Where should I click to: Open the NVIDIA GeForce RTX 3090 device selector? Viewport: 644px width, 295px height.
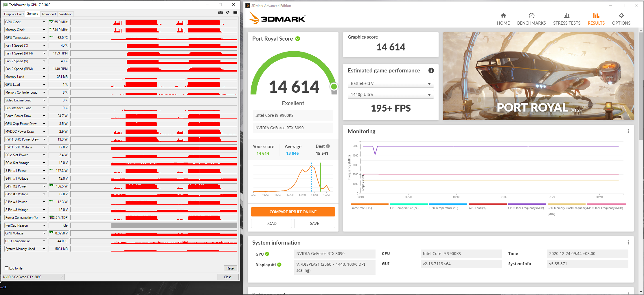33,277
